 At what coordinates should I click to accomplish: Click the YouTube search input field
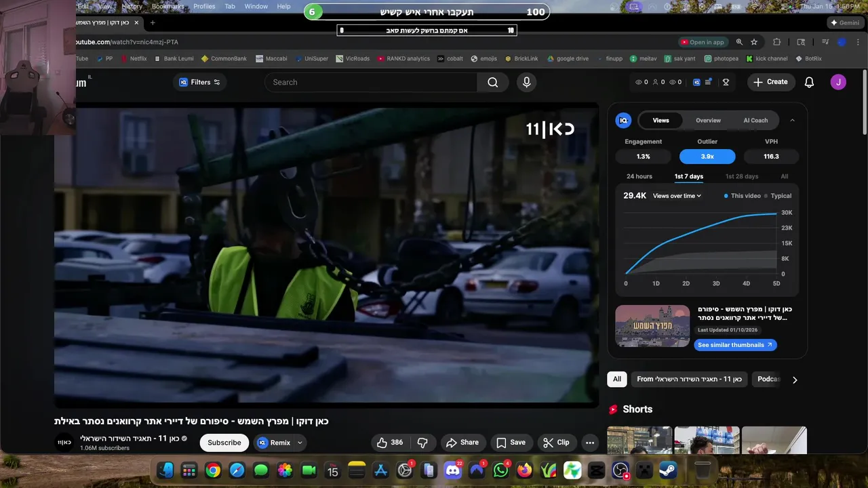371,82
